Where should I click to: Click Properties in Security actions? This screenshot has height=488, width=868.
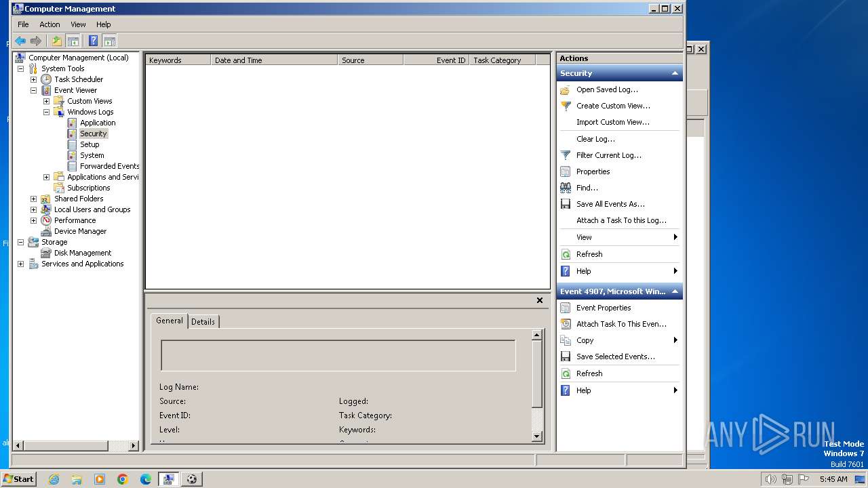click(x=593, y=171)
